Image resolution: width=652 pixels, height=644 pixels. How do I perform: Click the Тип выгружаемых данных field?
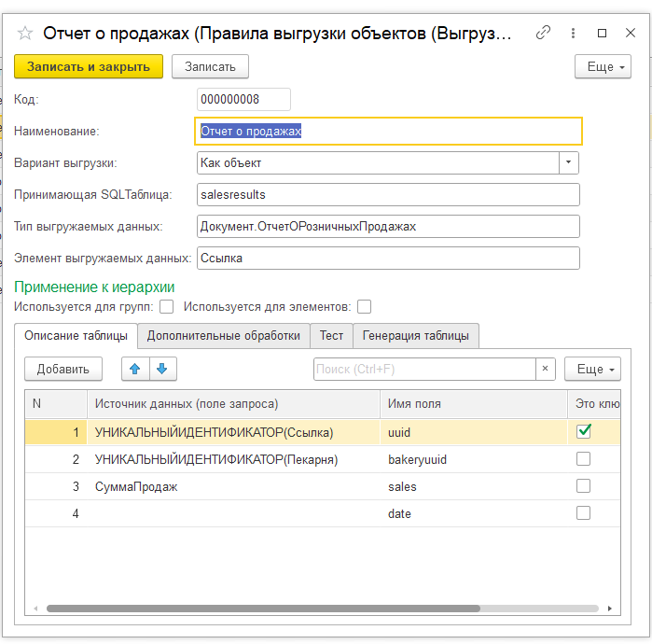pos(388,226)
